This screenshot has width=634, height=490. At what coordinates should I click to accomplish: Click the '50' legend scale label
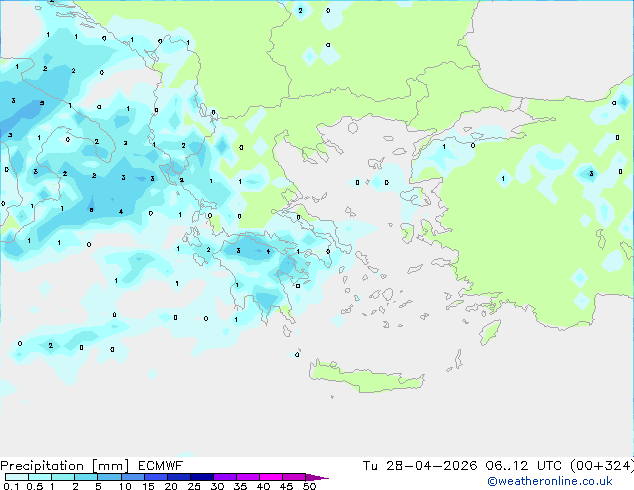pyautogui.click(x=309, y=486)
